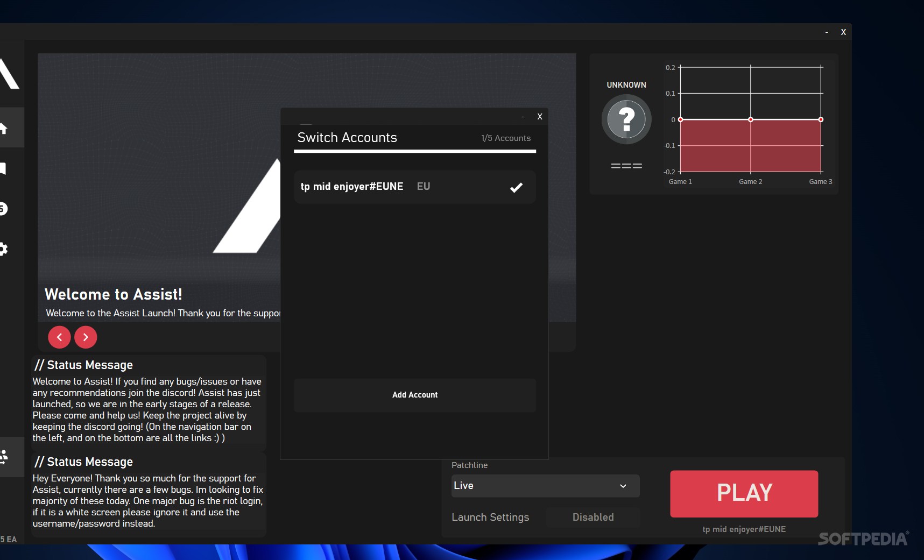Image resolution: width=924 pixels, height=560 pixels.
Task: Open the store coin sidebar icon
Action: coord(3,209)
